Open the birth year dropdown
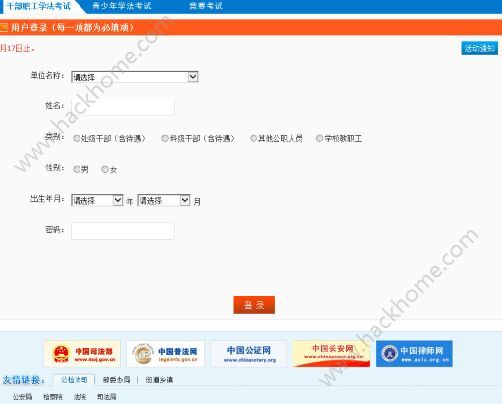Viewport: 502px width, 404px height. click(97, 200)
